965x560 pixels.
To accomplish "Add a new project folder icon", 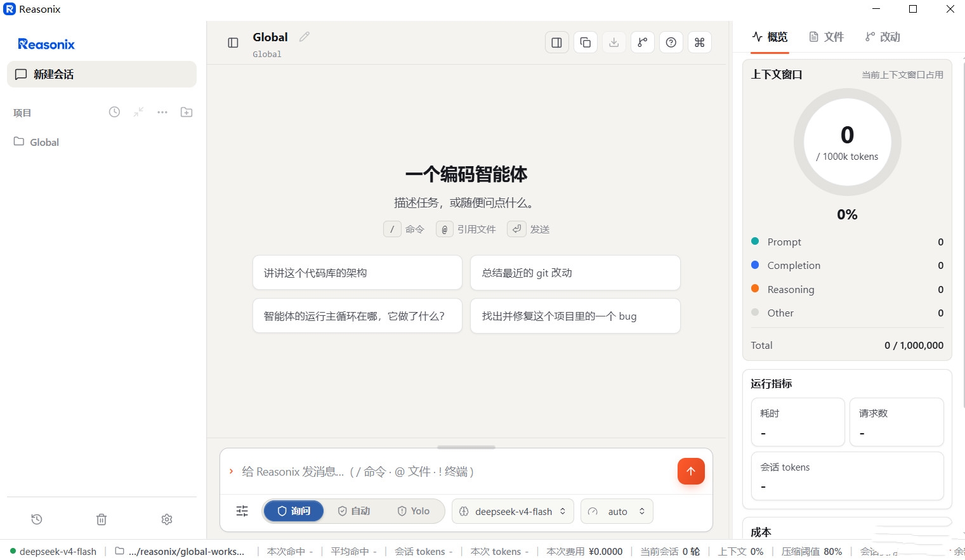I will pyautogui.click(x=187, y=112).
